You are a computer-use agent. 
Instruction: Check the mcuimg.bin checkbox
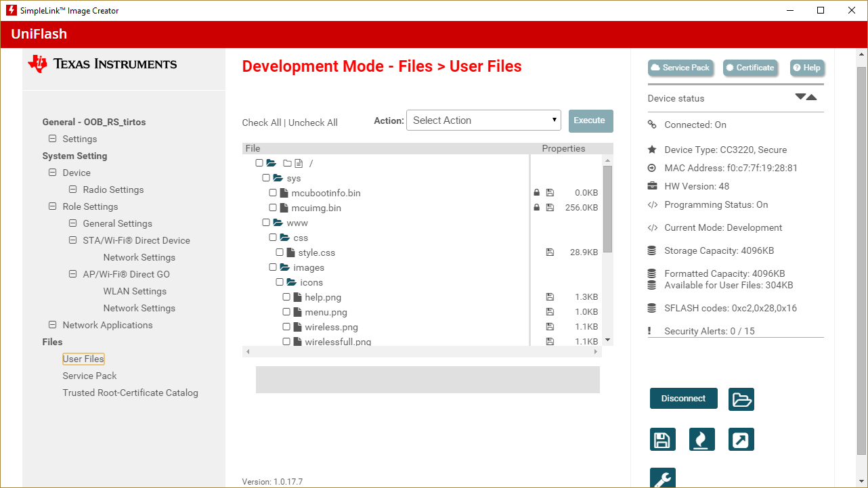tap(273, 208)
